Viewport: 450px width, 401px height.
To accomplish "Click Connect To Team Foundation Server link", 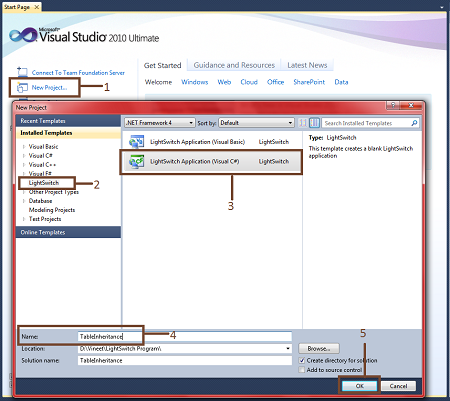I will [78, 73].
